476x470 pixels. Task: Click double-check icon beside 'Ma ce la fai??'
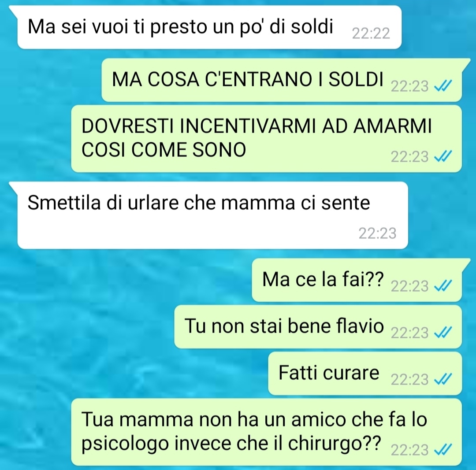pyautogui.click(x=443, y=286)
